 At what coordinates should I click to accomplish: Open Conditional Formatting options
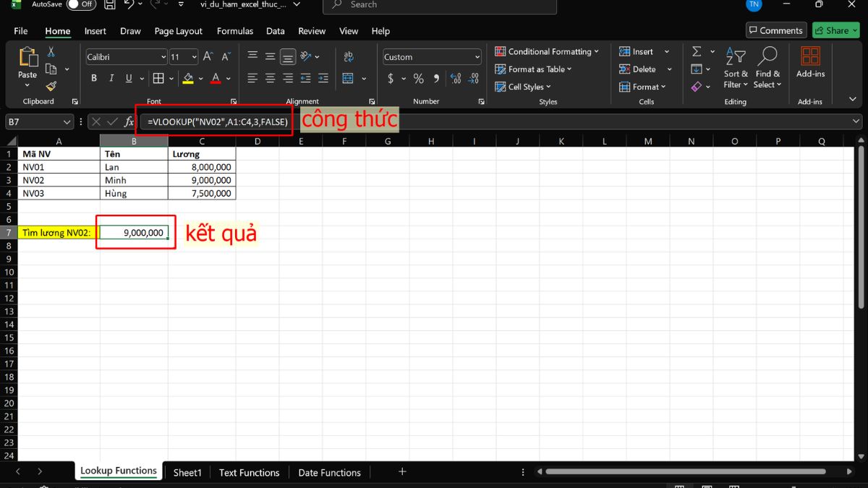(x=548, y=51)
